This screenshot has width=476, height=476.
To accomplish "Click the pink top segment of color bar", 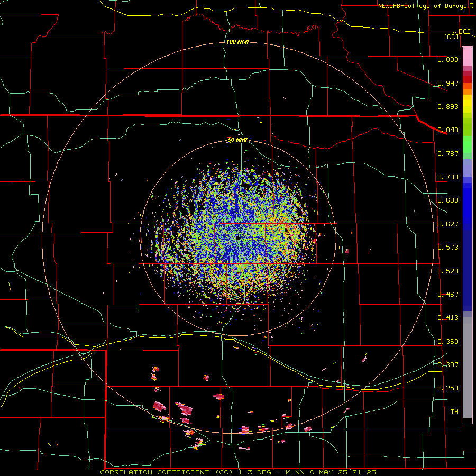I will [467, 56].
